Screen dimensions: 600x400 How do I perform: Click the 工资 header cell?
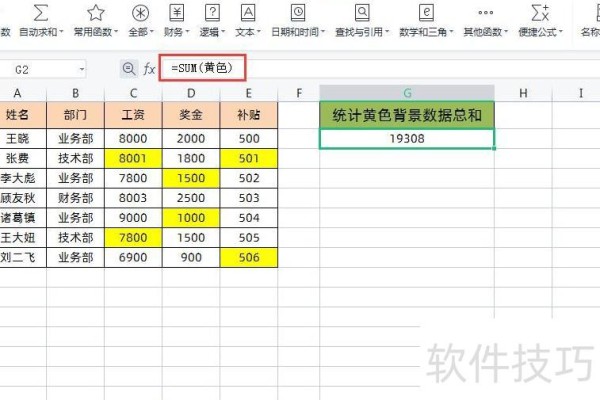pos(133,115)
